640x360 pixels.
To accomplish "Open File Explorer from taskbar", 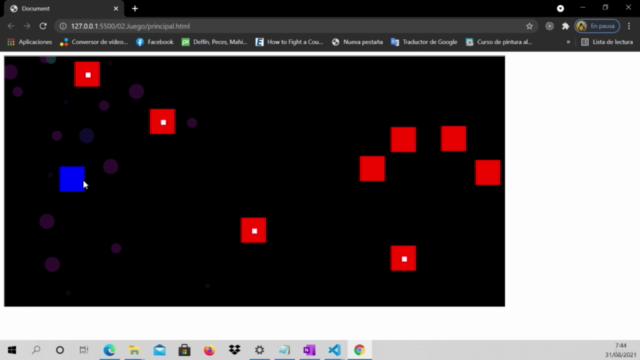I will pyautogui.click(x=134, y=350).
